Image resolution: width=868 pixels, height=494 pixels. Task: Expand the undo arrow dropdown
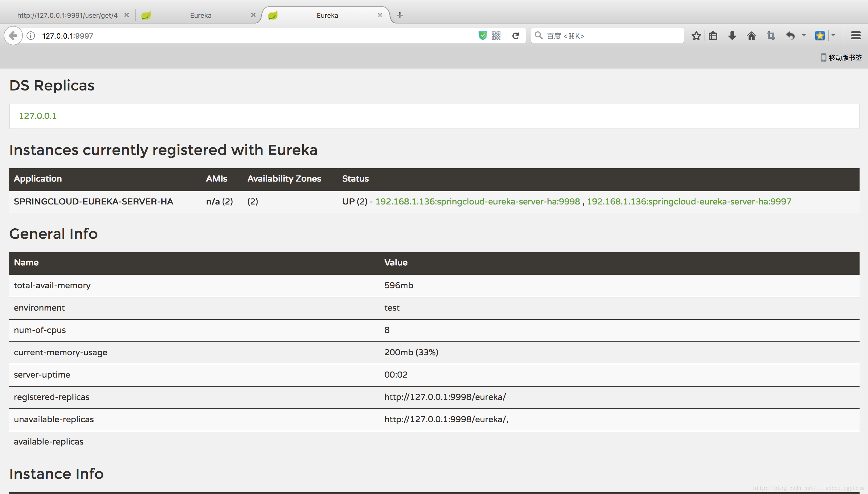point(803,35)
